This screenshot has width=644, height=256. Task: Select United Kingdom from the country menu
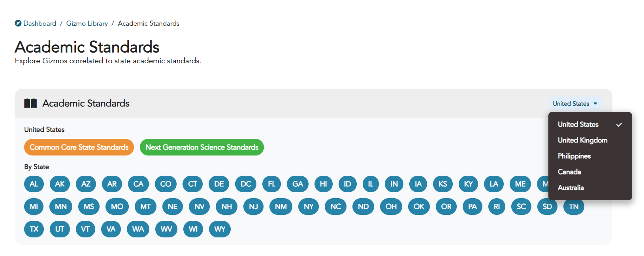[x=582, y=140]
